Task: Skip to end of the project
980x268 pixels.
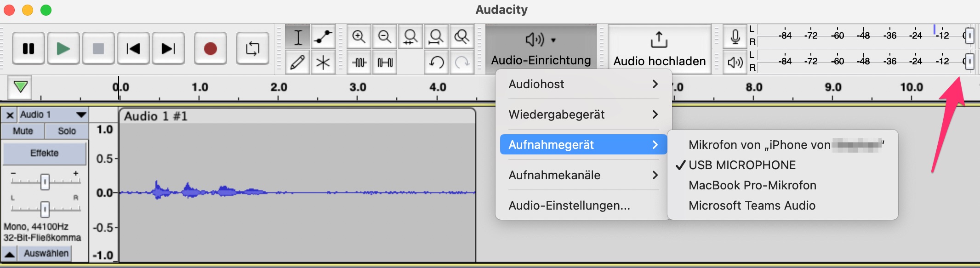Action: click(x=168, y=48)
